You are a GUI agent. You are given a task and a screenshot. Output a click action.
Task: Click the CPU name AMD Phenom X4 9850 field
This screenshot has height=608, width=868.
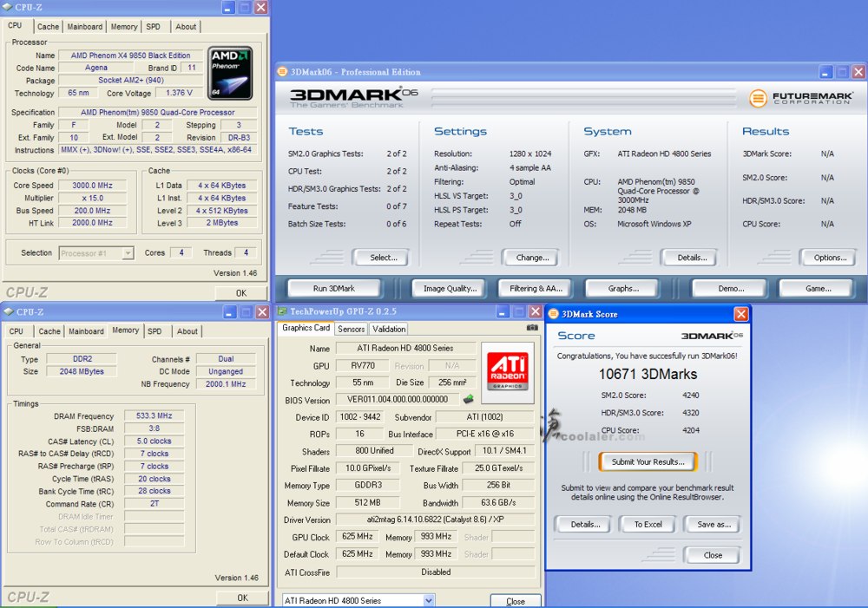point(130,56)
